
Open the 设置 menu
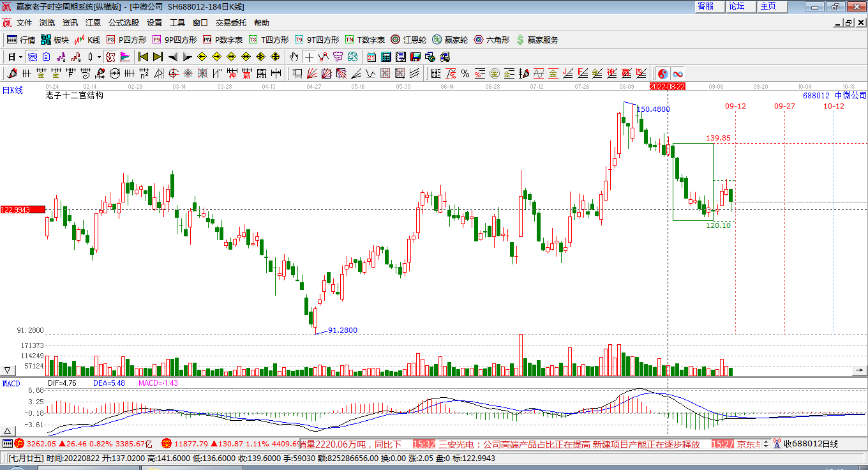tap(154, 22)
